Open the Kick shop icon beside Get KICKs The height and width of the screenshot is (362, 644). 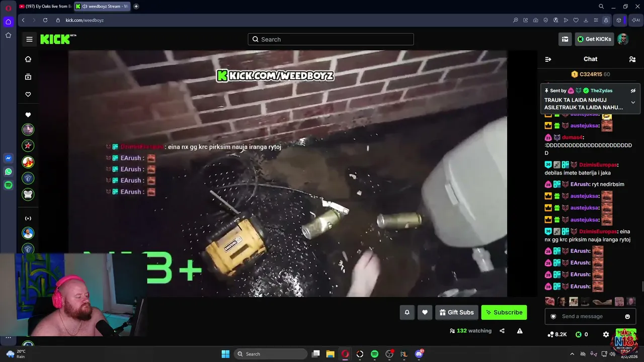click(x=565, y=39)
